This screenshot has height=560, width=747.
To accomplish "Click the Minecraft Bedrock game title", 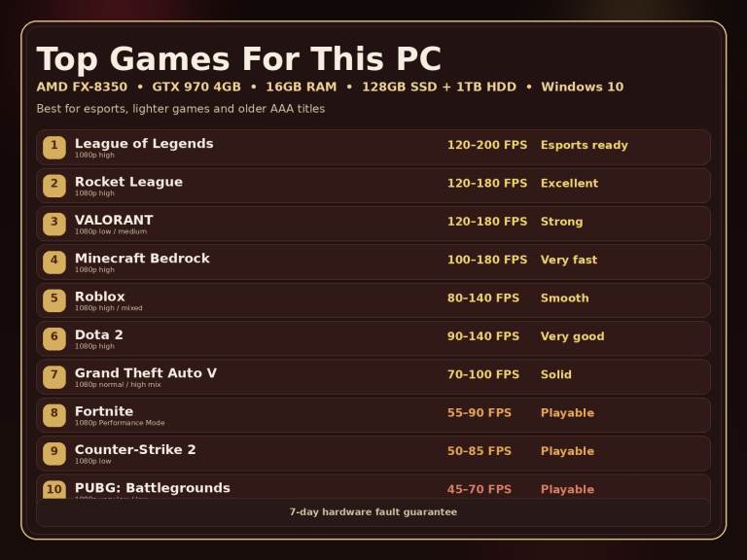I will [142, 259].
